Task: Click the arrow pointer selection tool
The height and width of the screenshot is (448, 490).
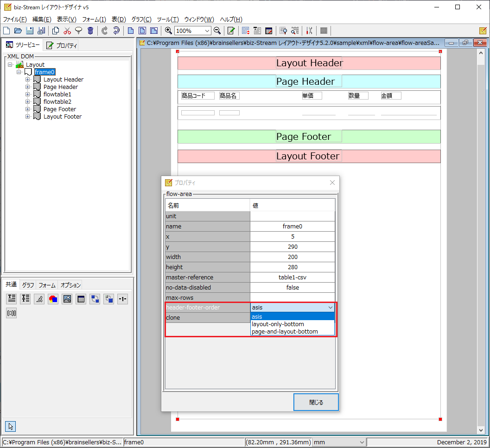Action: point(10,426)
